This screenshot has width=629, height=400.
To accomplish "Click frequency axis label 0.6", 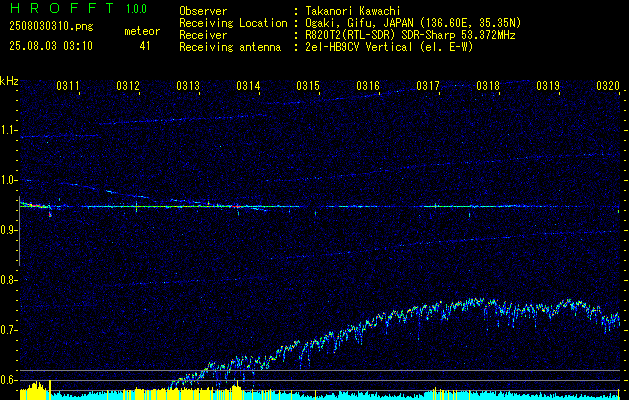I will [x=8, y=380].
